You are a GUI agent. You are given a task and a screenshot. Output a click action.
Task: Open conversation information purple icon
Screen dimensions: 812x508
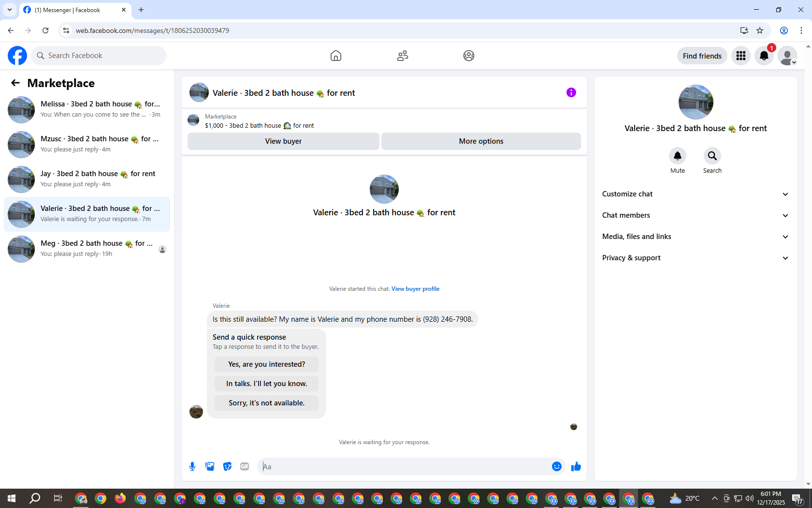click(x=571, y=92)
